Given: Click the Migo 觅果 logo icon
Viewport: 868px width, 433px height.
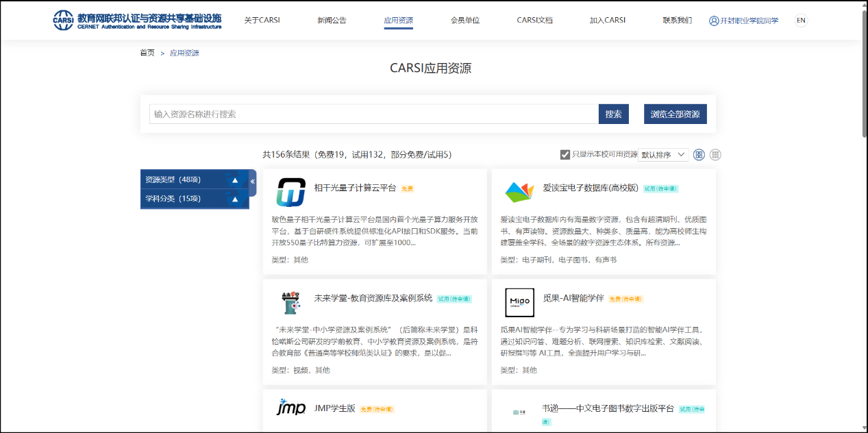Looking at the screenshot, I should coord(519,303).
